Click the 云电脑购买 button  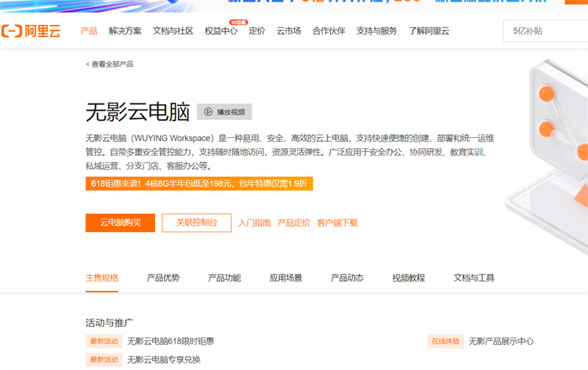tap(120, 223)
